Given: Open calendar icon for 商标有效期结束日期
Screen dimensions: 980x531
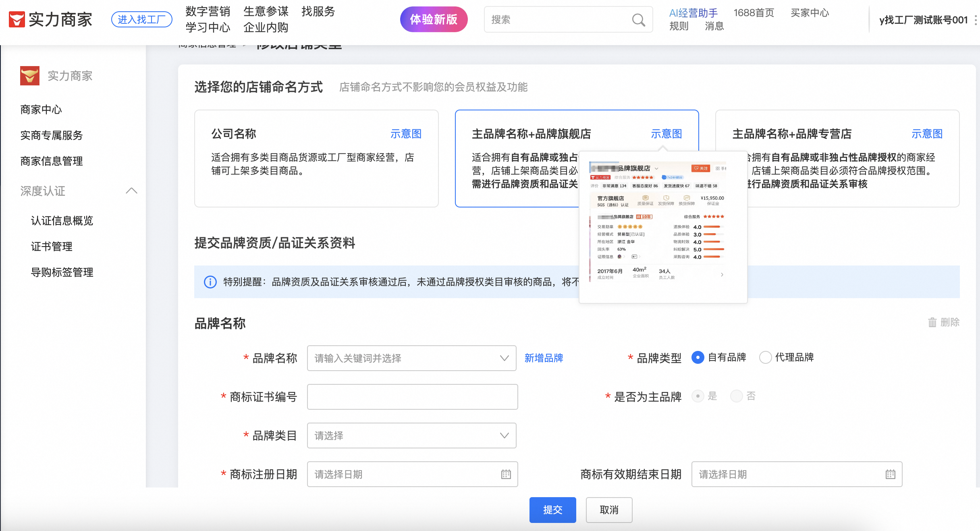Looking at the screenshot, I should (x=890, y=474).
